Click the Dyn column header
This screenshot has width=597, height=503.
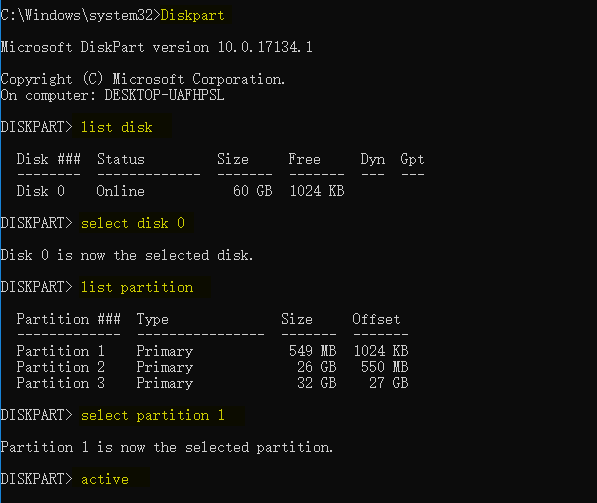(373, 159)
